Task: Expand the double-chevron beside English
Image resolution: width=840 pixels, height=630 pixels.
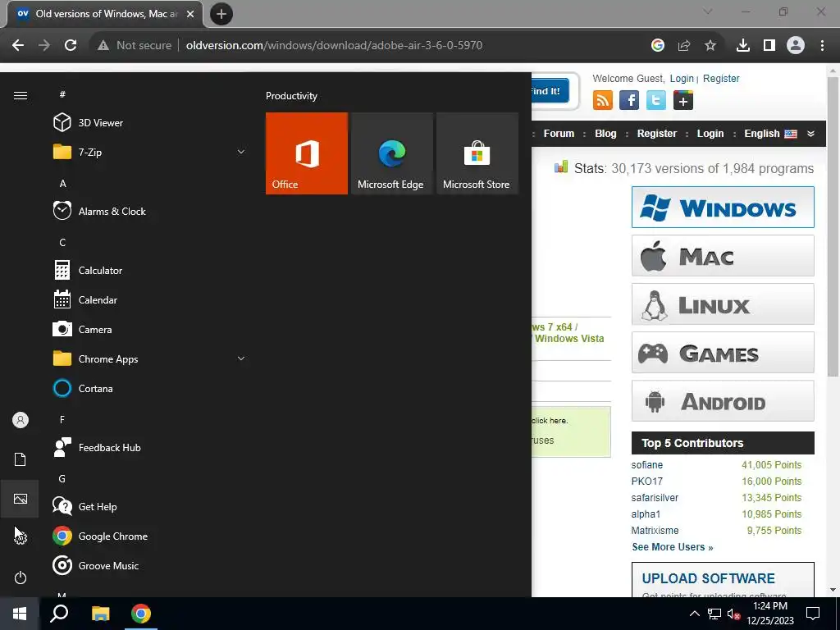Action: [x=811, y=134]
